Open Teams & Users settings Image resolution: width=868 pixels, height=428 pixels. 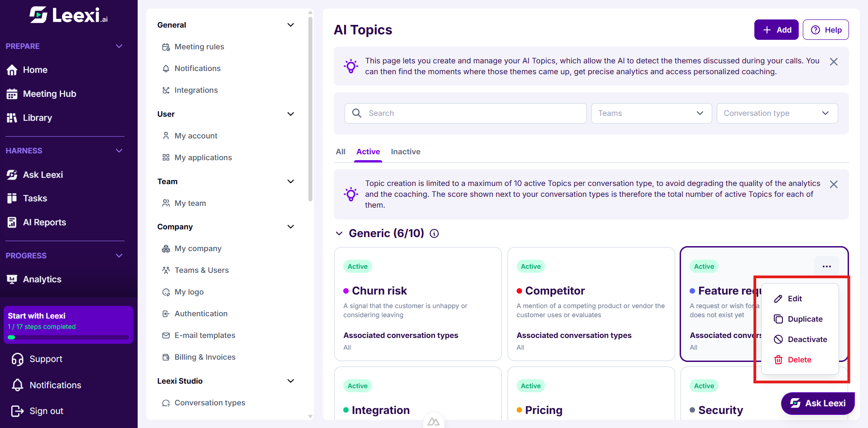[x=201, y=270]
